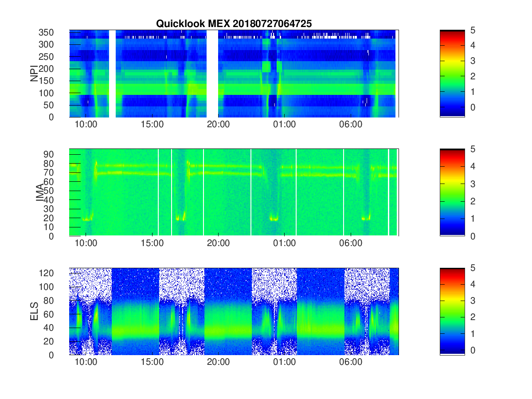Viewport: 532px width, 399px height.
Task: Click the 20:00 label under the ELS plot
Action: pyautogui.click(x=218, y=362)
